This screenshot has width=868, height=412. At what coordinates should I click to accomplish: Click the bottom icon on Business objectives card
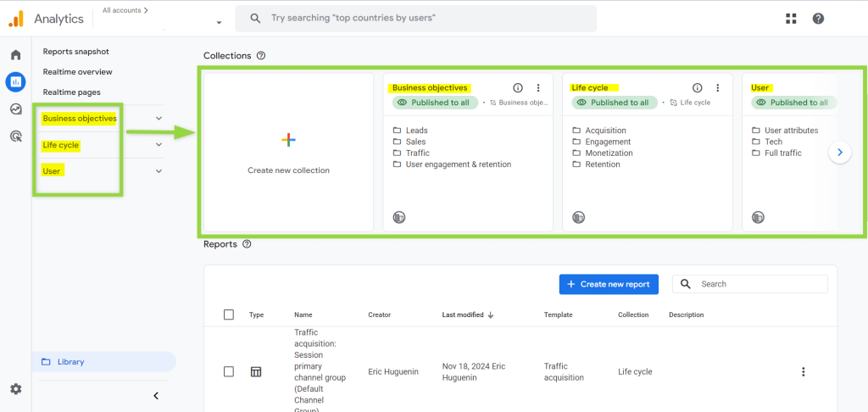(399, 217)
